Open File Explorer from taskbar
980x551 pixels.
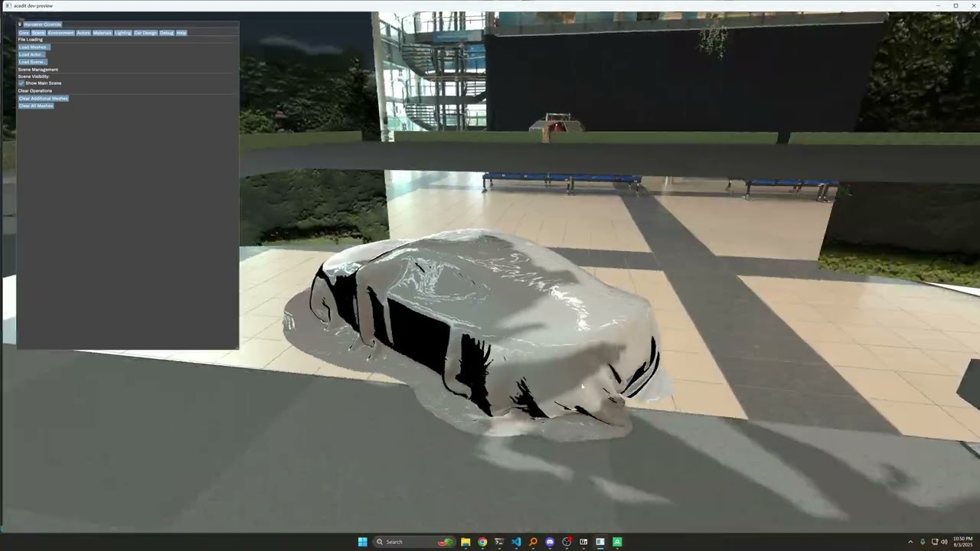pyautogui.click(x=465, y=542)
